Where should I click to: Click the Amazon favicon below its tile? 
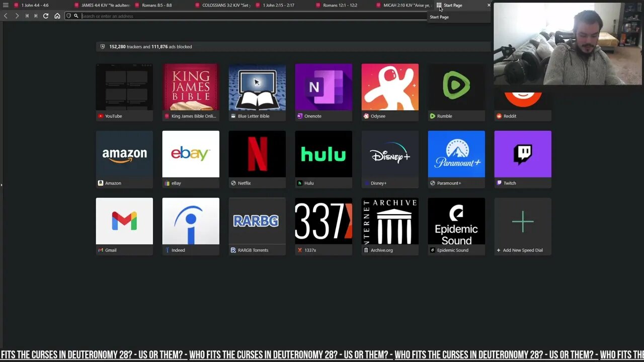pos(101,183)
